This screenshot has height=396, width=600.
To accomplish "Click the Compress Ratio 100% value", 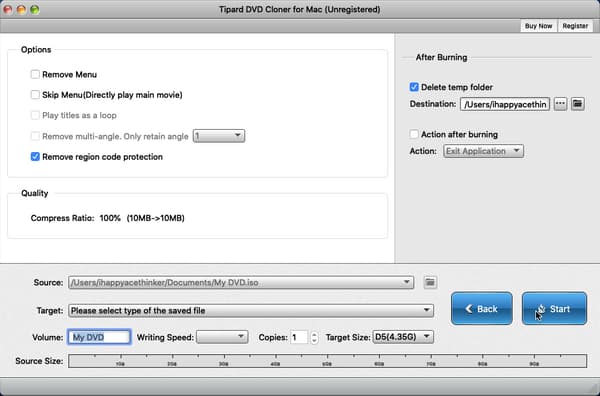I will 110,218.
